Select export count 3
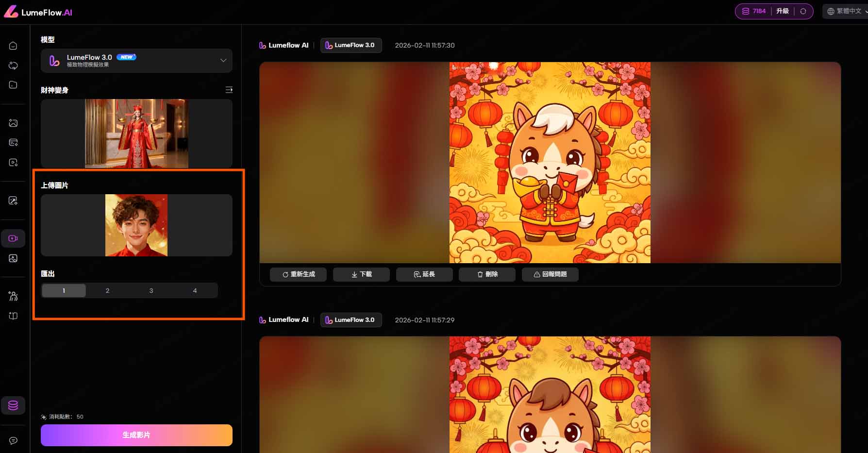The height and width of the screenshot is (453, 868). 151,290
